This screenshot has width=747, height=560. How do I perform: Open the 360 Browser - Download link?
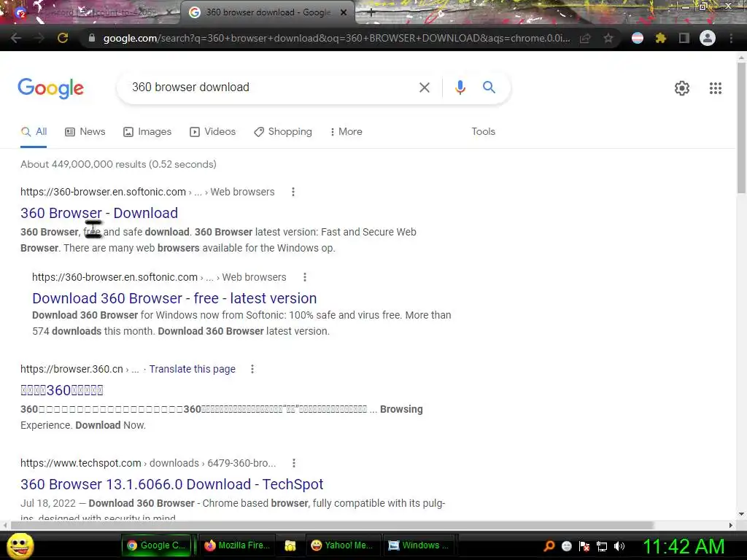coord(99,213)
